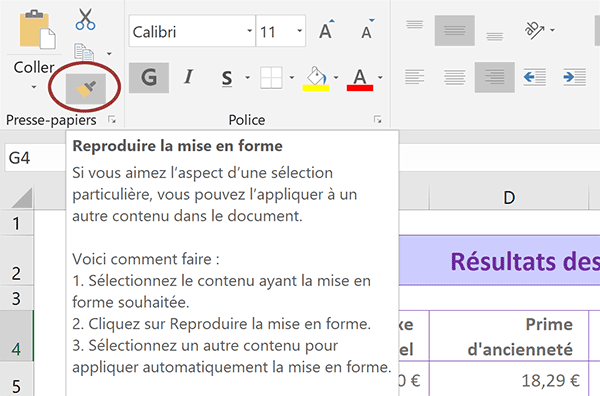Toggle bold with the G button
Image resolution: width=600 pixels, height=396 pixels.
pyautogui.click(x=149, y=78)
